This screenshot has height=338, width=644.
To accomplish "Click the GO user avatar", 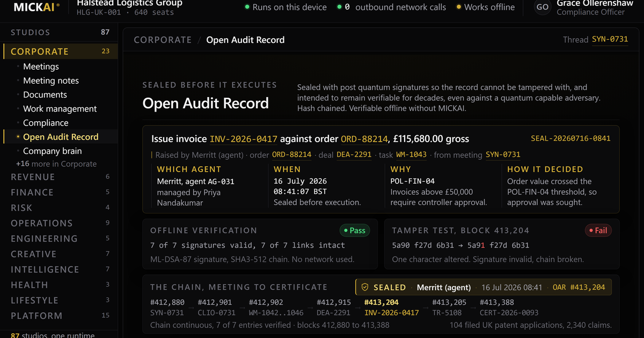I will coord(543,7).
